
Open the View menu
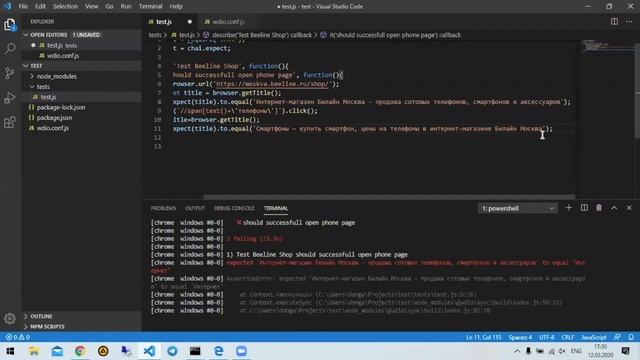[x=91, y=7]
